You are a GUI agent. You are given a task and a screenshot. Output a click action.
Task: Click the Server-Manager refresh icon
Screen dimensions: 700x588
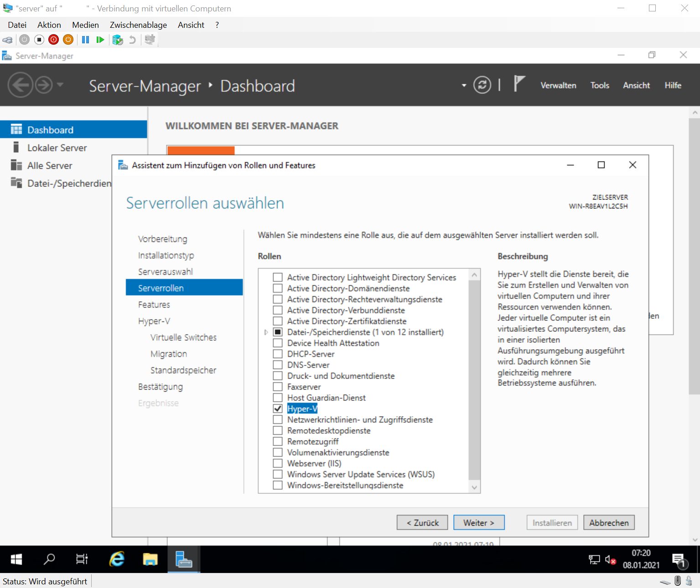[482, 85]
